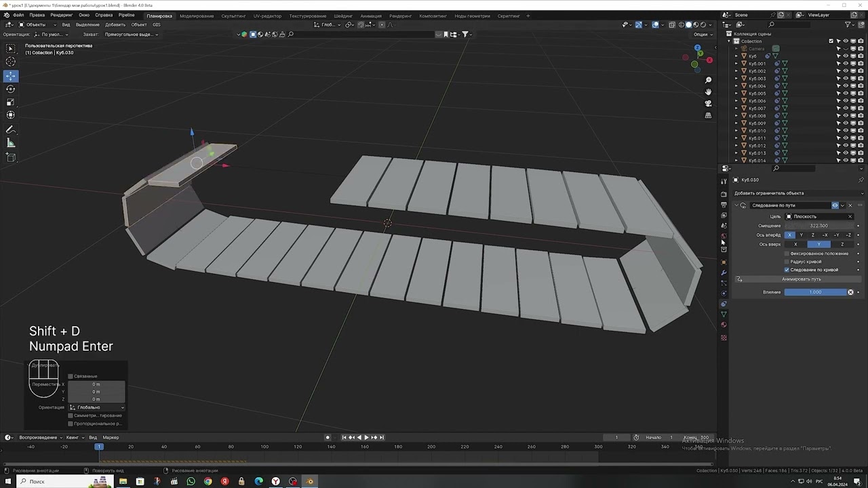Toggle X-ray mode in viewport header

pyautogui.click(x=672, y=24)
